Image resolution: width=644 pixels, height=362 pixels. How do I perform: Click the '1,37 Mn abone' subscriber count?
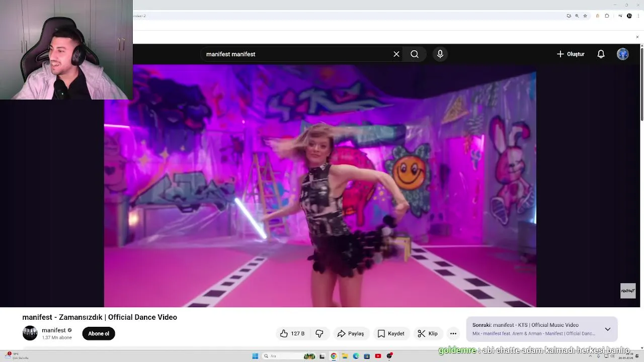click(57, 338)
